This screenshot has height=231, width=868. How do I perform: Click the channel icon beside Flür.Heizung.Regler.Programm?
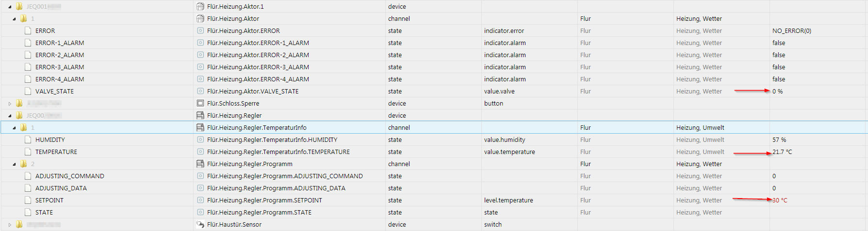pos(200,164)
